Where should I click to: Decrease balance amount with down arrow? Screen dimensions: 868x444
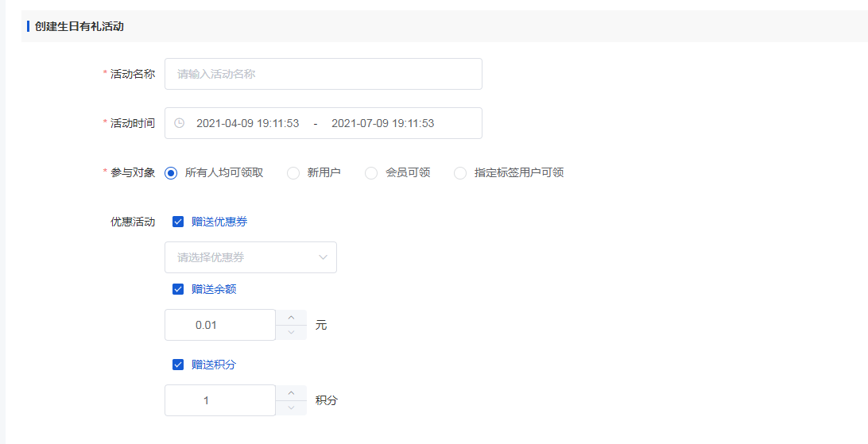(x=291, y=332)
